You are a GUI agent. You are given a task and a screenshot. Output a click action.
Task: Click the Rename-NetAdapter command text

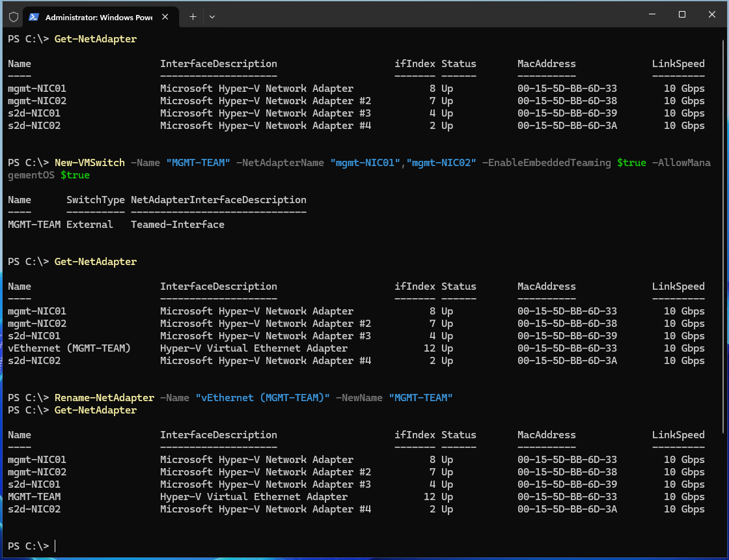[x=104, y=398]
